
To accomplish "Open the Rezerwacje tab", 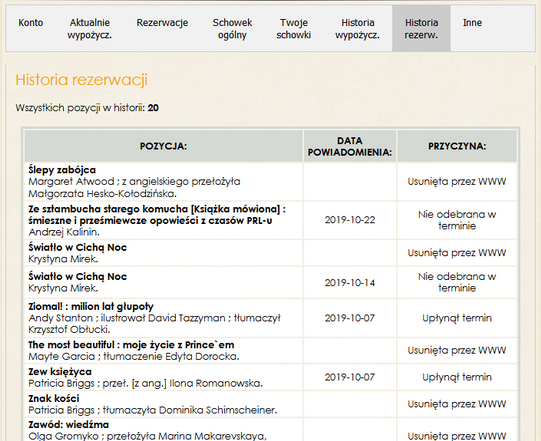I will pos(162,23).
